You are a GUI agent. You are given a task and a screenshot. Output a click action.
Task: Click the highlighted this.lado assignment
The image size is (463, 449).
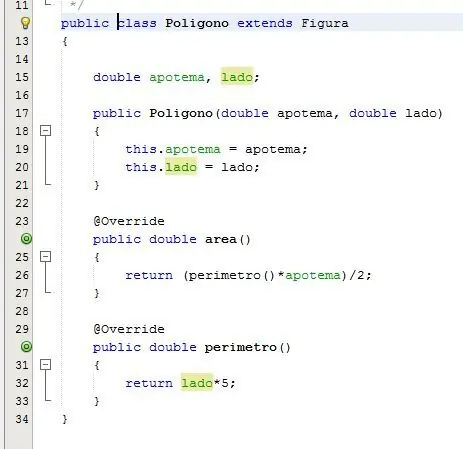[x=181, y=167]
